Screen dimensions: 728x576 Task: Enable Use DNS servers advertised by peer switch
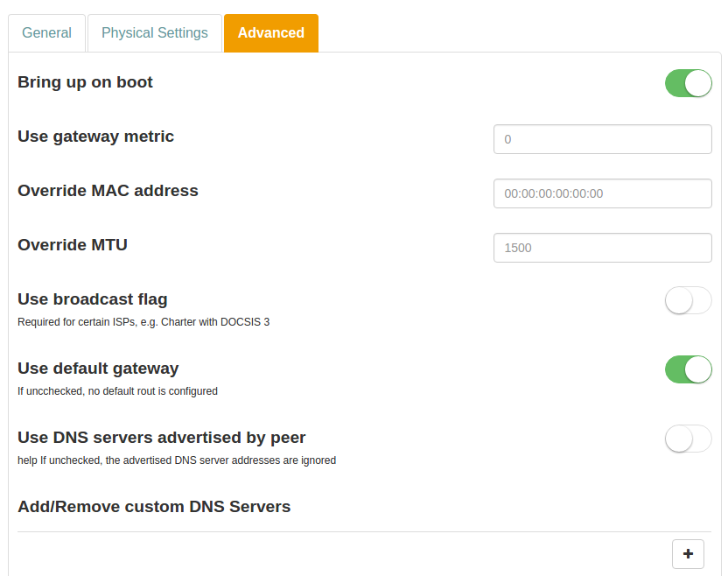click(688, 439)
